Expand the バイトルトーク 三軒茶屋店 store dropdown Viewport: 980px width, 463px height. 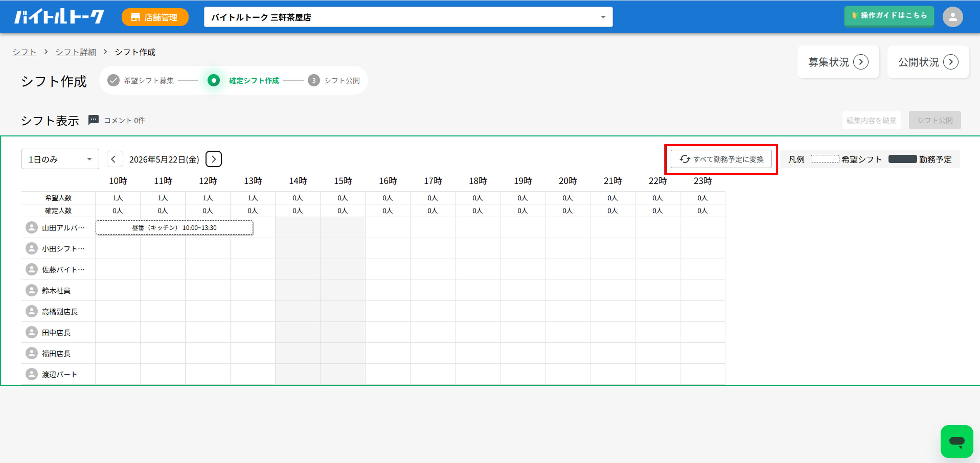coord(408,17)
